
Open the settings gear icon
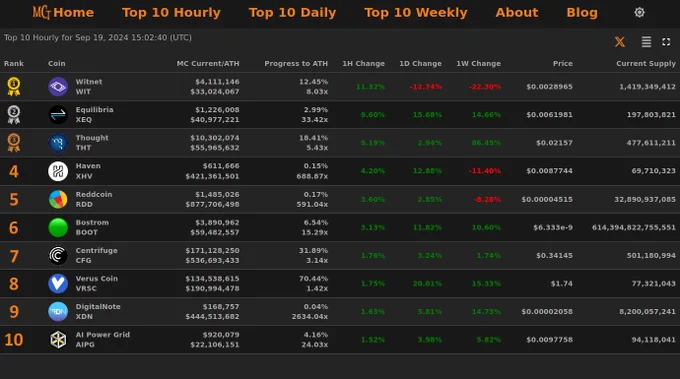coord(639,13)
